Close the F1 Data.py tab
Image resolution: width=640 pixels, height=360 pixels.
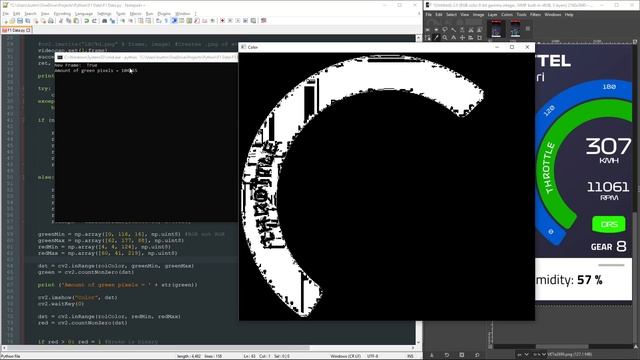coord(28,30)
